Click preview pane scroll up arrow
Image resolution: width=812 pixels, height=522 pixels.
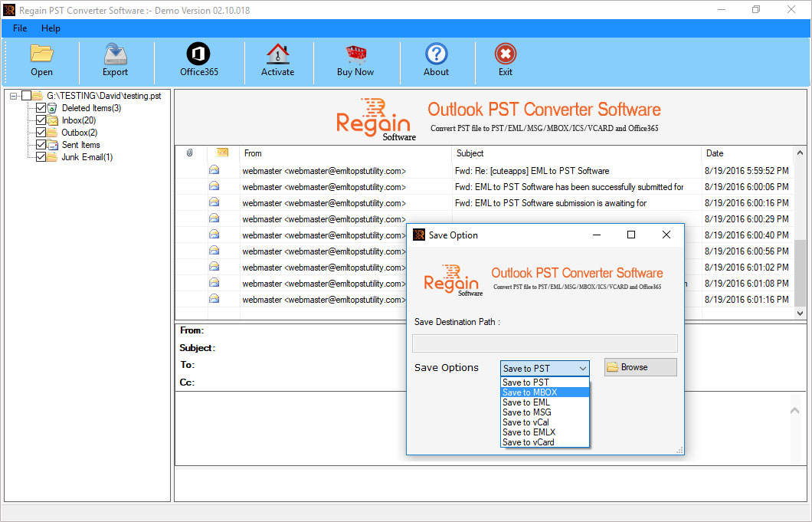[x=795, y=411]
